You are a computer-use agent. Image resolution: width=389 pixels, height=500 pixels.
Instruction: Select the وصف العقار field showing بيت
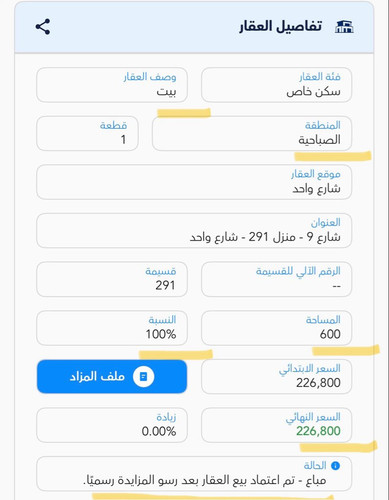(x=112, y=85)
